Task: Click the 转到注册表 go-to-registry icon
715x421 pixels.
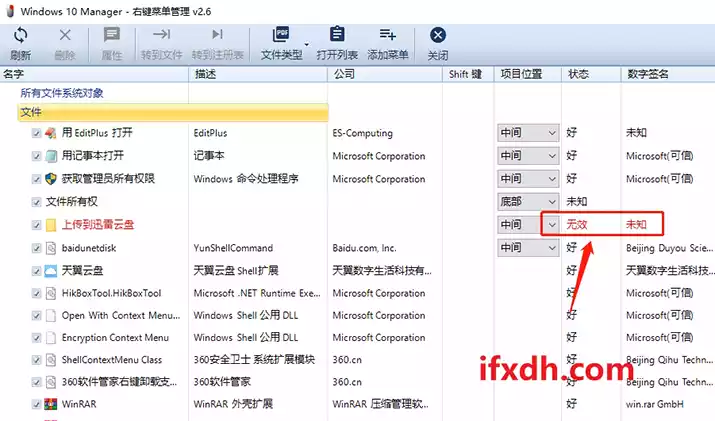Action: coord(218,34)
